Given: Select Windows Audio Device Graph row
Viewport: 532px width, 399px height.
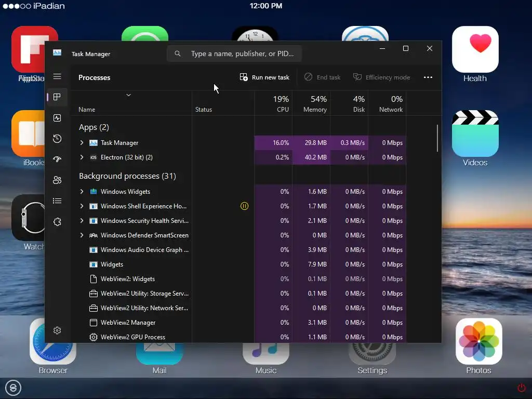Looking at the screenshot, I should click(238, 250).
